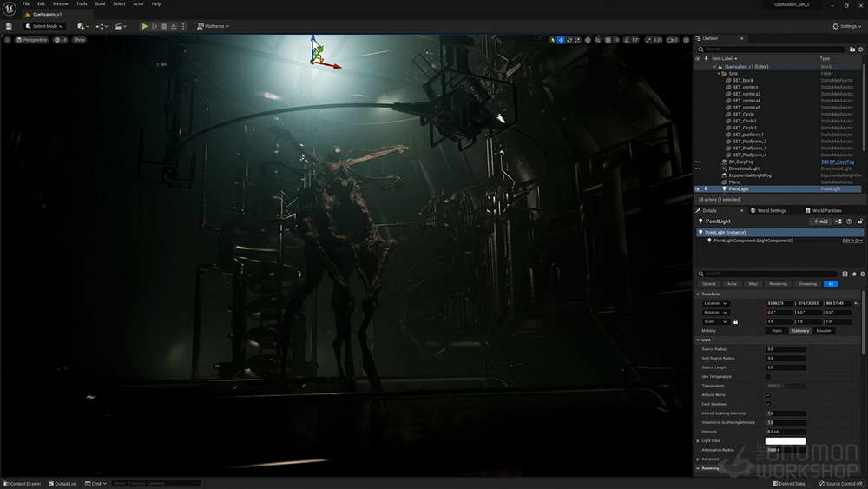The width and height of the screenshot is (868, 489).
Task: Open the Settings menu
Action: (x=847, y=26)
